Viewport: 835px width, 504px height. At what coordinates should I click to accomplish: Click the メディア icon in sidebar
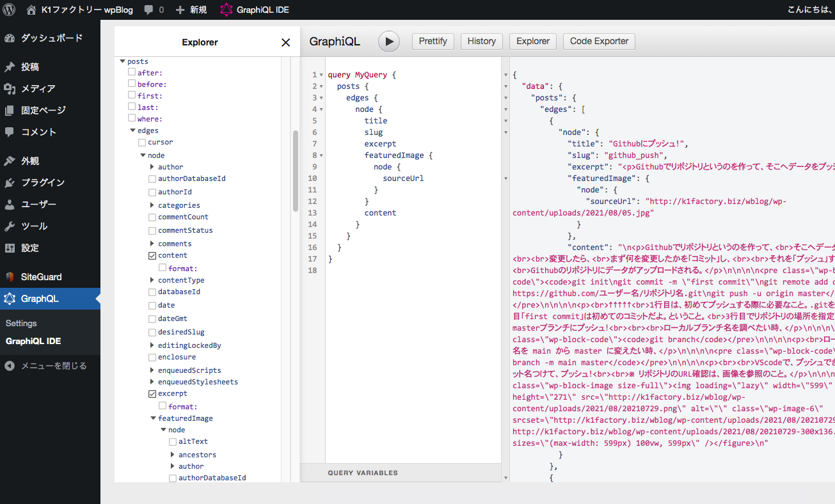[x=10, y=89]
